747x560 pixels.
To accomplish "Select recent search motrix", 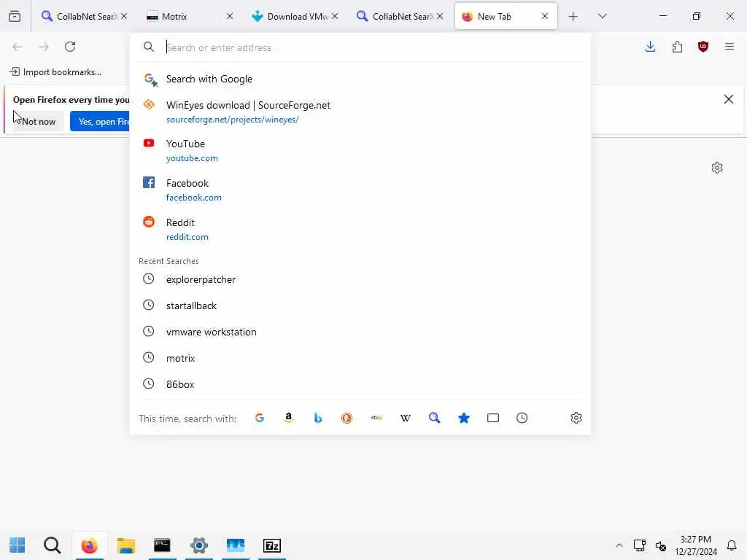I will pyautogui.click(x=360, y=358).
